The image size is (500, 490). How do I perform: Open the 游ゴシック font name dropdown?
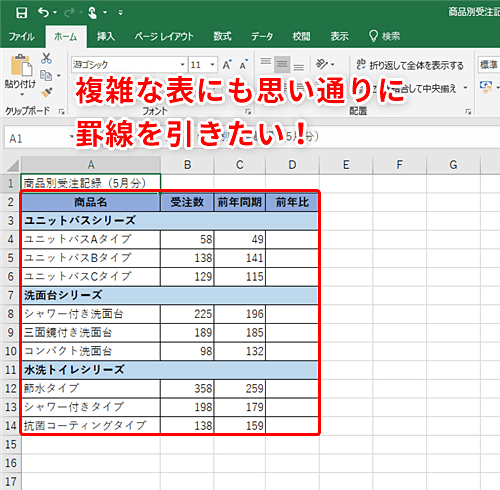click(182, 65)
